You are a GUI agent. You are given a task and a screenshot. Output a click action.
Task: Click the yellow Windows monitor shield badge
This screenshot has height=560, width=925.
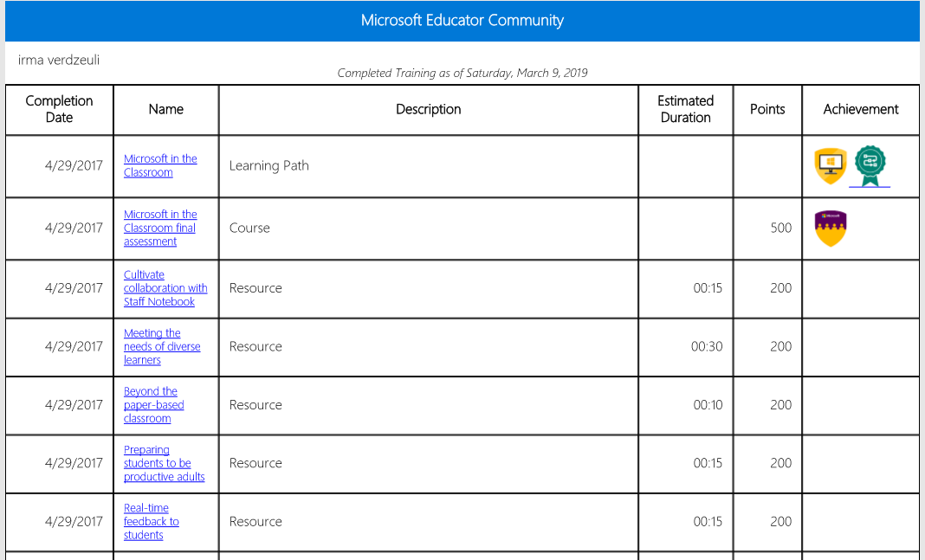pos(830,165)
